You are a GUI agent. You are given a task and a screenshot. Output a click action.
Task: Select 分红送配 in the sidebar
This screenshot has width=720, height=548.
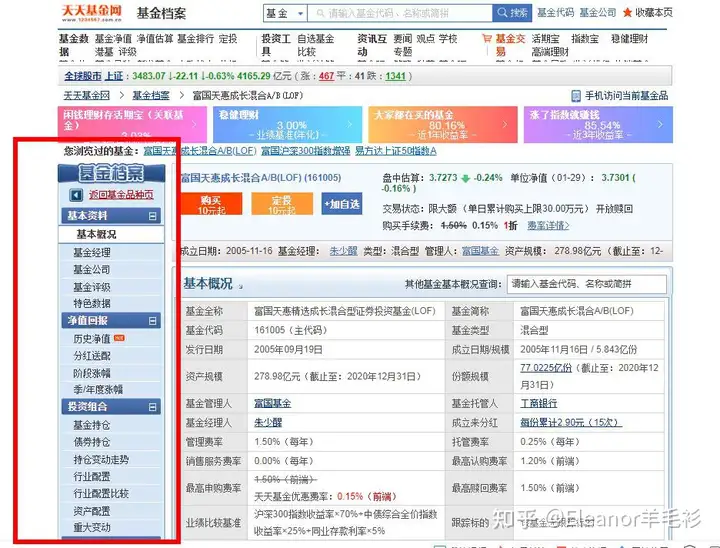tap(92, 356)
